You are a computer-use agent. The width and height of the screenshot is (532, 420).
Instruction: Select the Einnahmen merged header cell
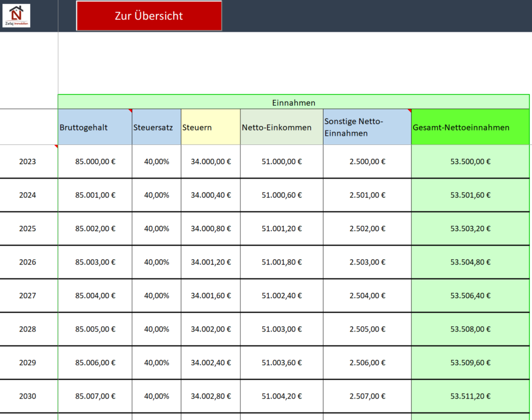(x=293, y=102)
